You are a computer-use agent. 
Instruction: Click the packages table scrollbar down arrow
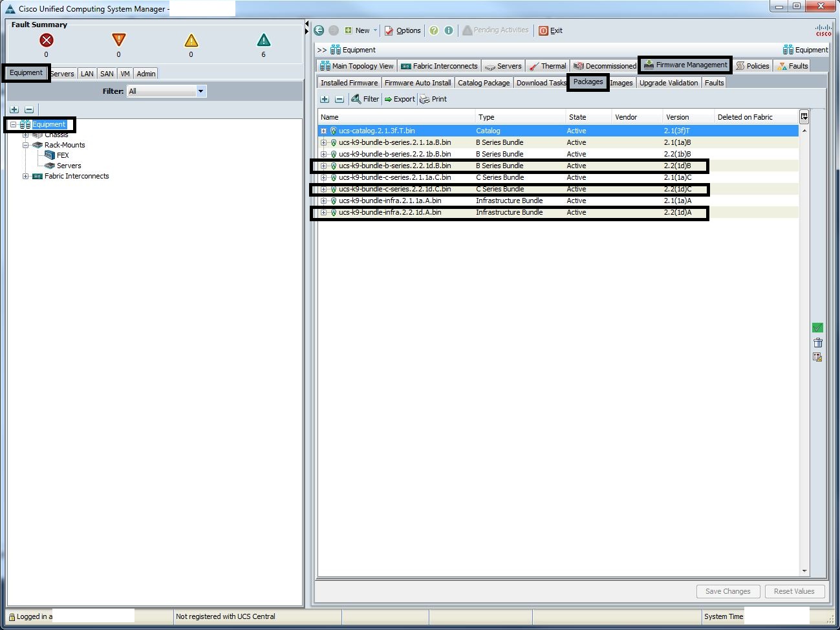[804, 571]
